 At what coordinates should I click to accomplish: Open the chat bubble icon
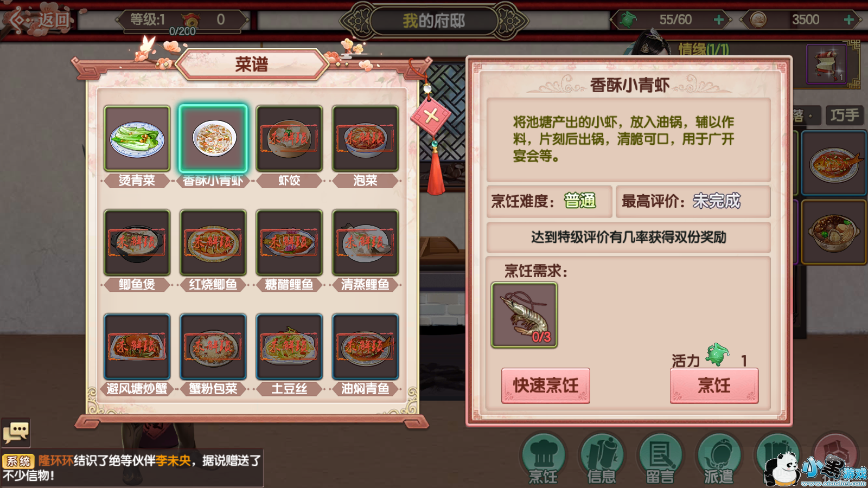click(x=16, y=433)
